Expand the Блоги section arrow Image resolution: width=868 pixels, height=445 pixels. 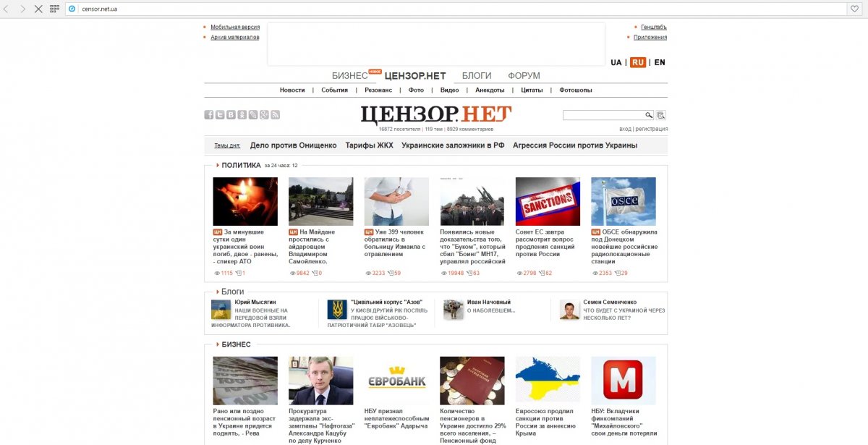[x=218, y=292]
